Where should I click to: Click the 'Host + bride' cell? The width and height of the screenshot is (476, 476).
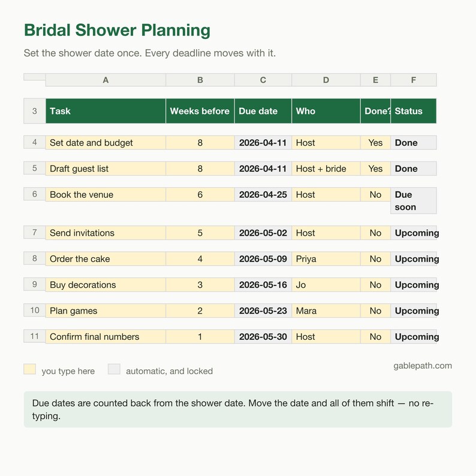click(326, 168)
